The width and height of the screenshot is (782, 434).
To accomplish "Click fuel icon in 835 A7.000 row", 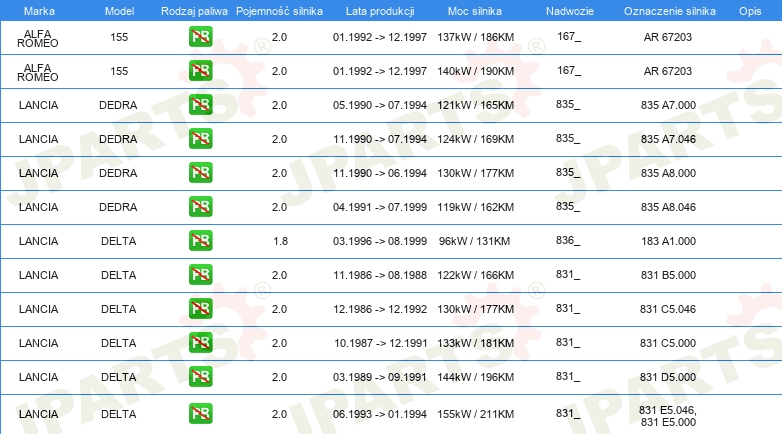I will tap(200, 105).
